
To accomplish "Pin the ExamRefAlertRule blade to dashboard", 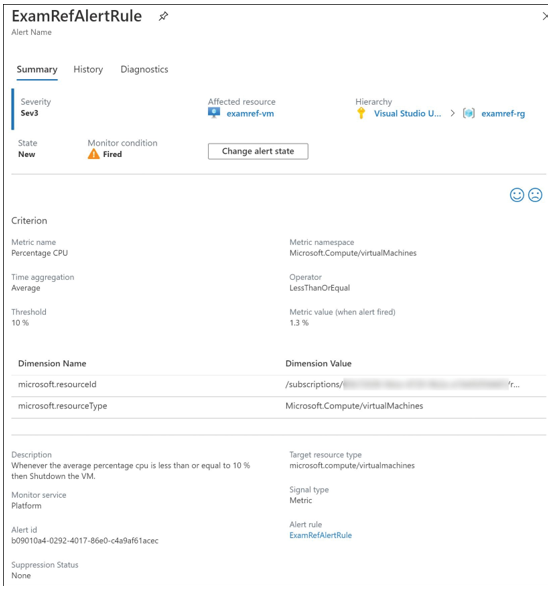I will tap(163, 16).
